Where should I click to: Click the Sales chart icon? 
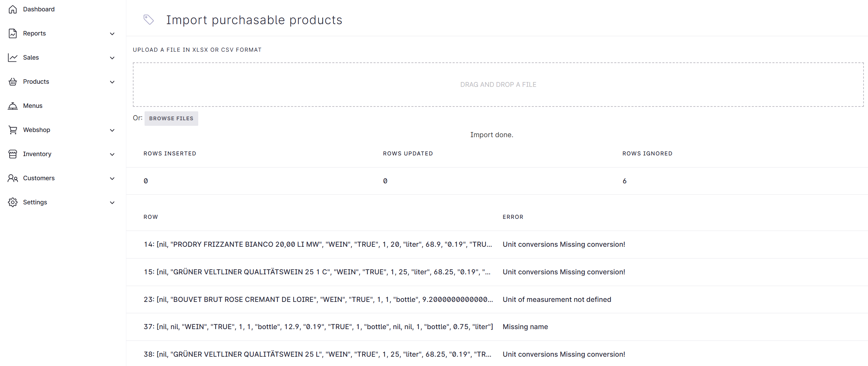(13, 58)
